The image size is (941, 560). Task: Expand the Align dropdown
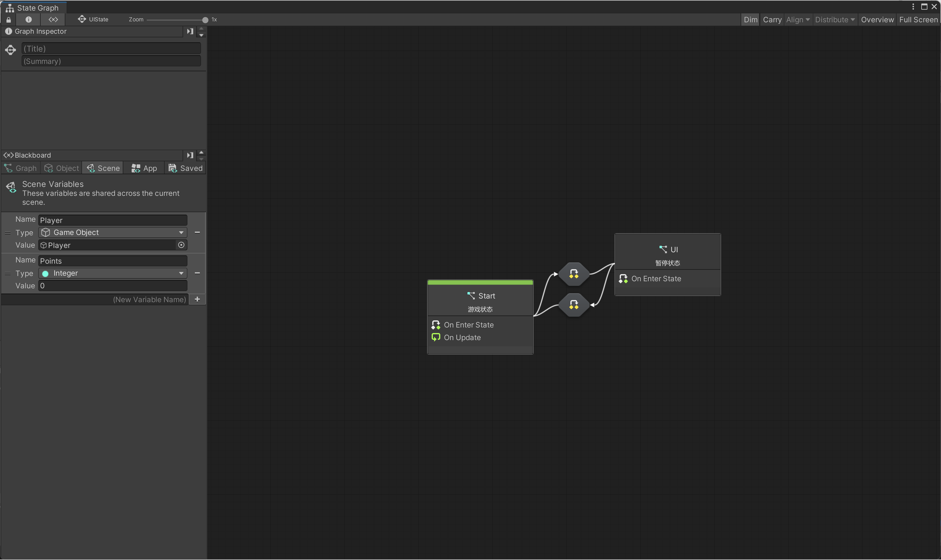coord(798,20)
